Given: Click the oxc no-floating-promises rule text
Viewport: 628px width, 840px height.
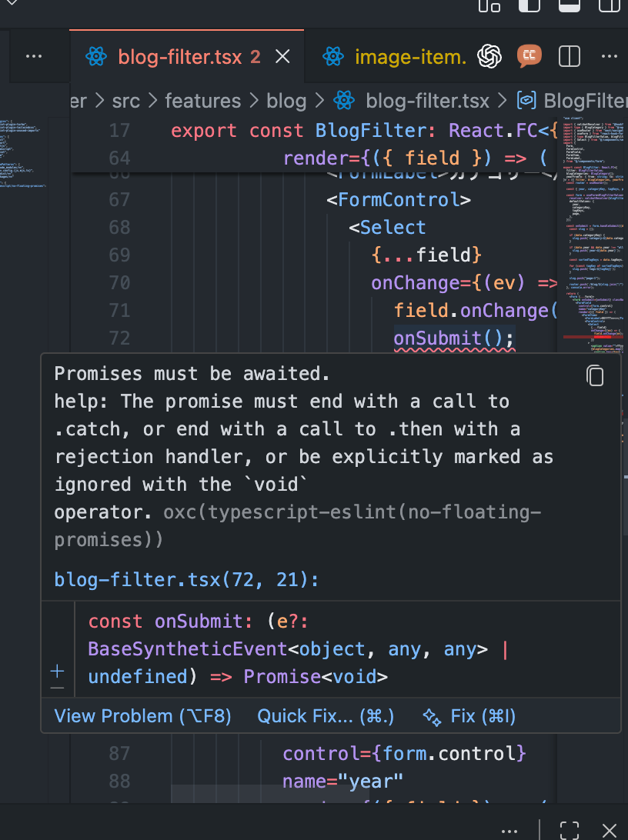Looking at the screenshot, I should click(297, 525).
